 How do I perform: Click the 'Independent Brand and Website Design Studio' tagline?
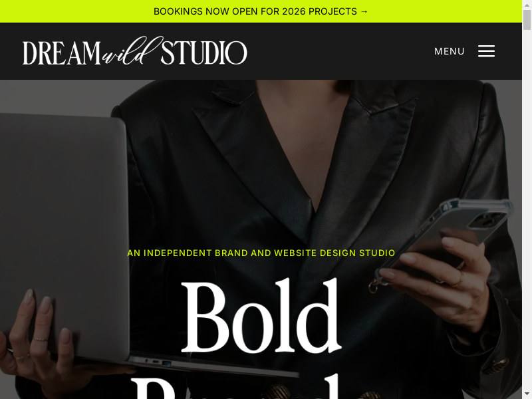pyautogui.click(x=261, y=253)
